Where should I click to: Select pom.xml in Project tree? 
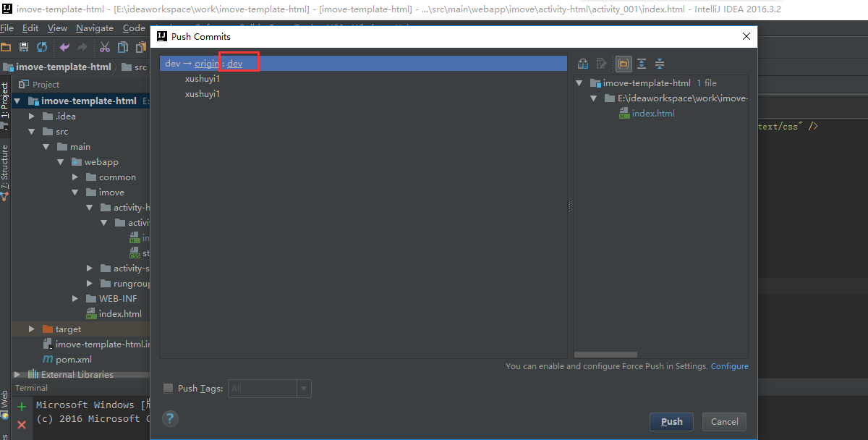coord(74,360)
